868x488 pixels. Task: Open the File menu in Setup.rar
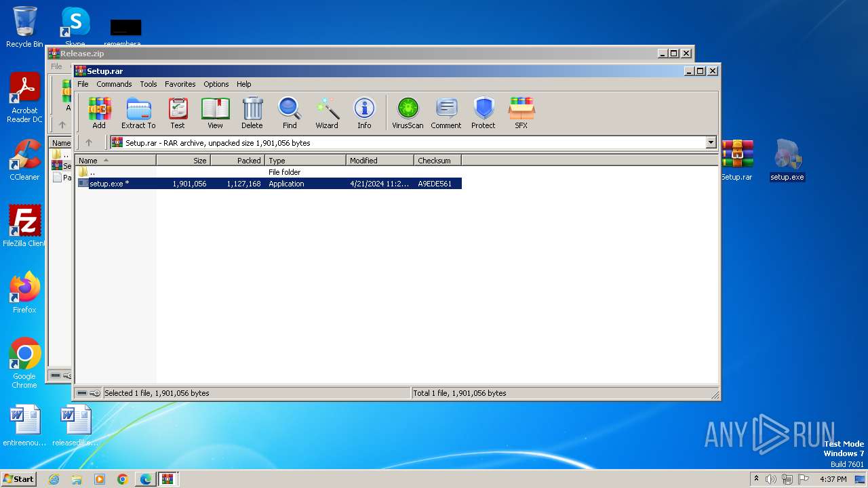pyautogui.click(x=83, y=84)
